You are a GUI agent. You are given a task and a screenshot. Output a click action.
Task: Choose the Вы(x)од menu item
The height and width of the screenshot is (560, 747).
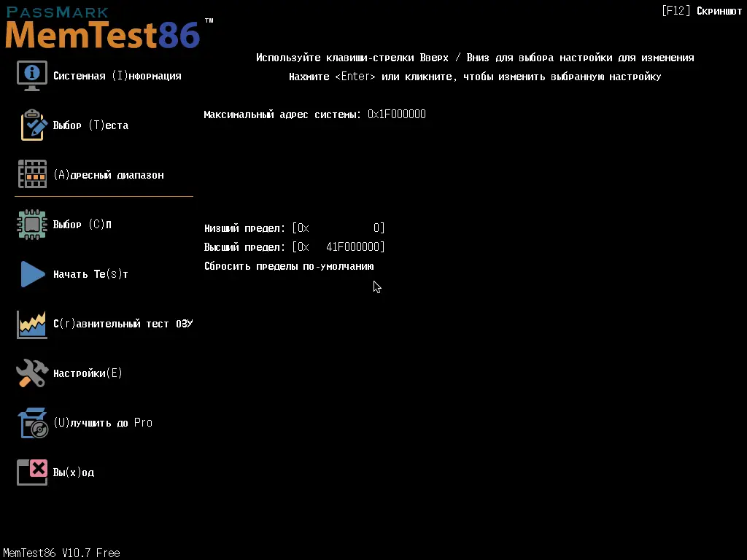[74, 472]
